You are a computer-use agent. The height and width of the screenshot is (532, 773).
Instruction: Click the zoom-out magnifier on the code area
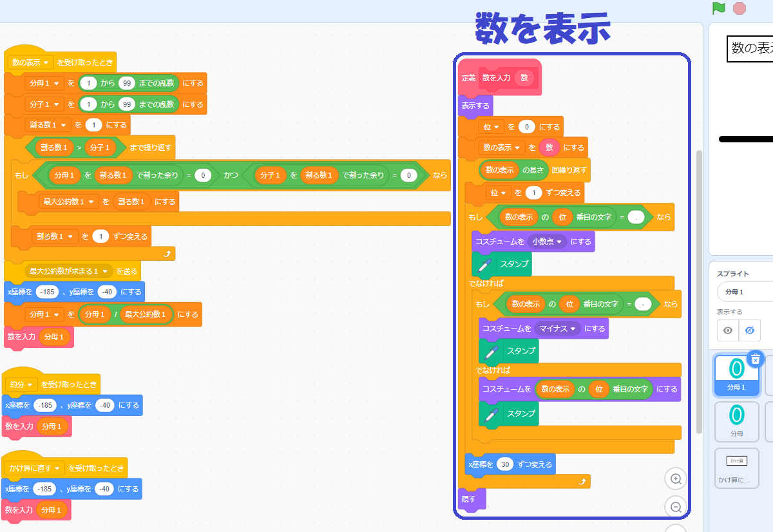pos(675,506)
